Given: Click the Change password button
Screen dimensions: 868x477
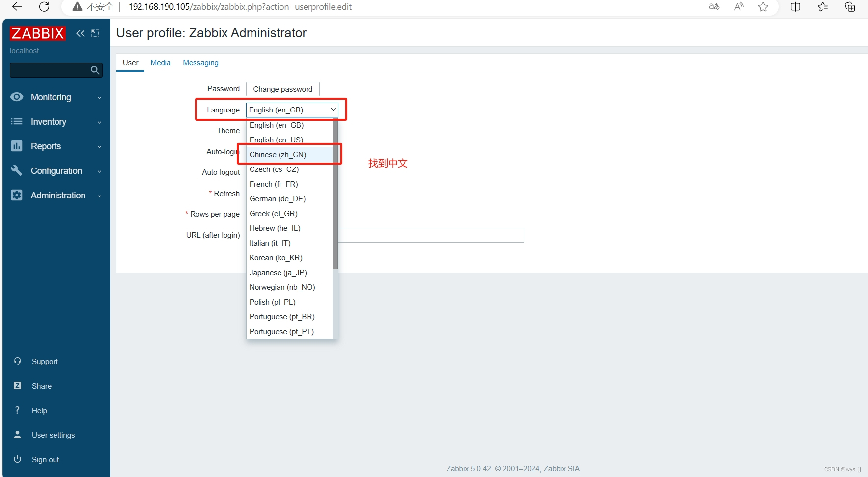Looking at the screenshot, I should [283, 89].
